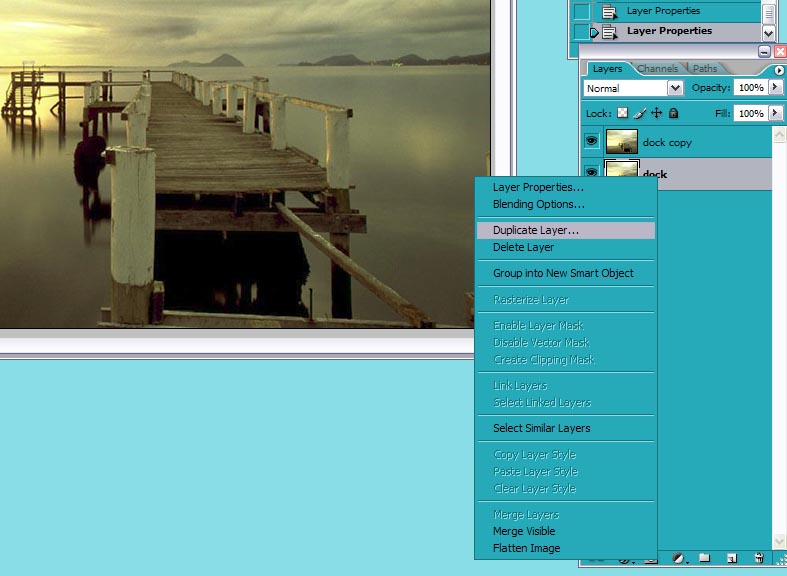This screenshot has height=576, width=787.
Task: Select the bold Layer Properties action text
Action: (669, 31)
